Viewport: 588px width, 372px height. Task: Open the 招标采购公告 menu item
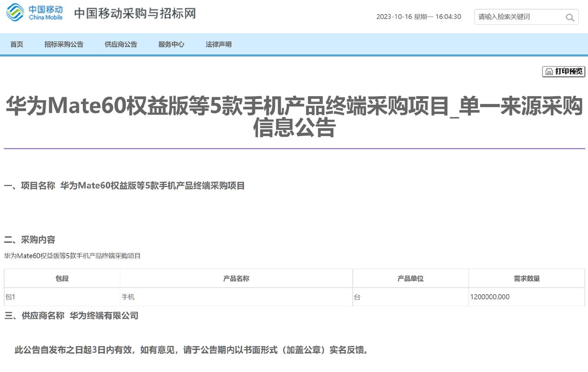[x=64, y=45]
